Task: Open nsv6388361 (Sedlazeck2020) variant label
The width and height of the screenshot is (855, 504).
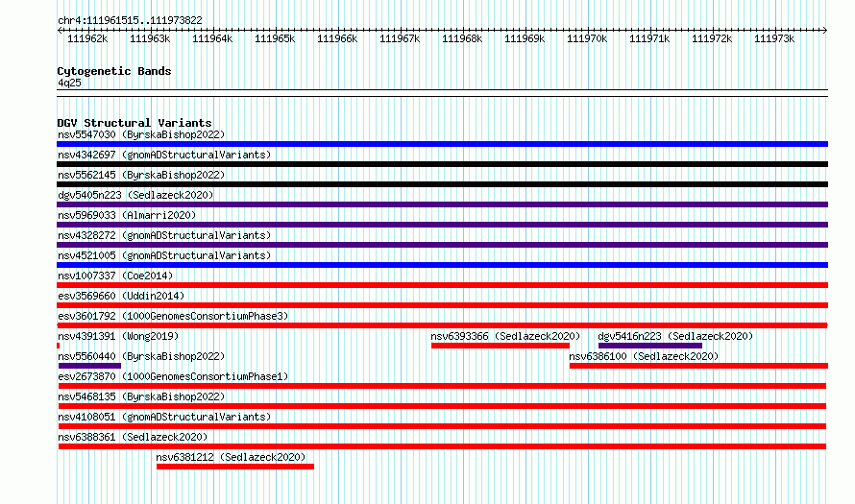Action: (x=133, y=437)
